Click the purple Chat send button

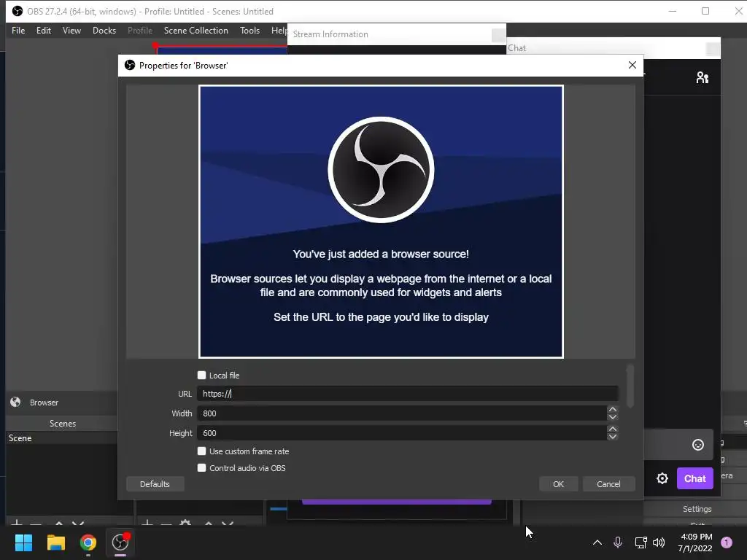694,478
